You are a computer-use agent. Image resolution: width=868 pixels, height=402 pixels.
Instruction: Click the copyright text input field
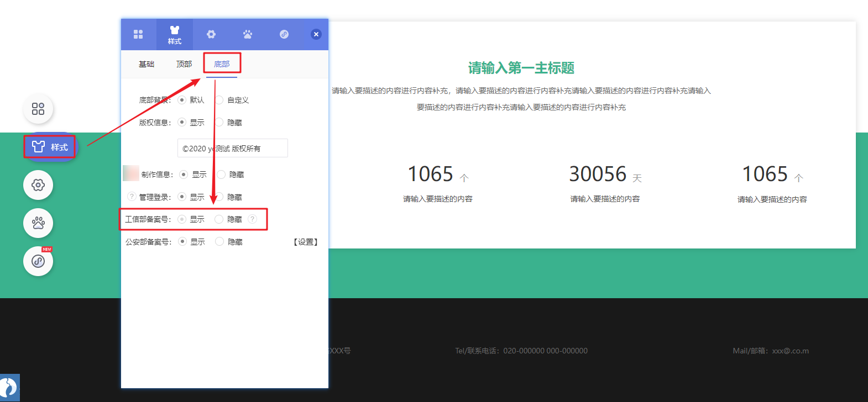click(x=232, y=148)
